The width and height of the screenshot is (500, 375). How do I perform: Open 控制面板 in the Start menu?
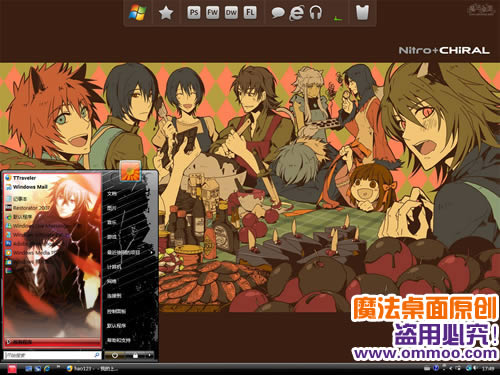coord(116,311)
